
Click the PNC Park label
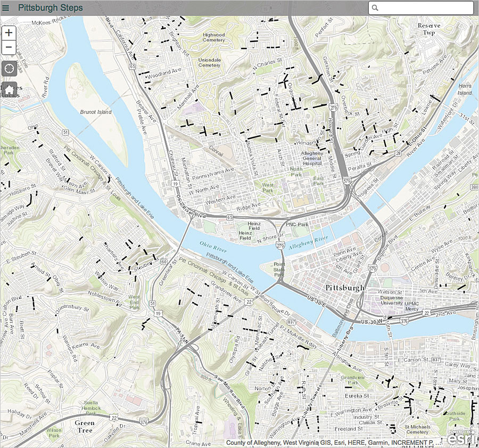point(297,224)
